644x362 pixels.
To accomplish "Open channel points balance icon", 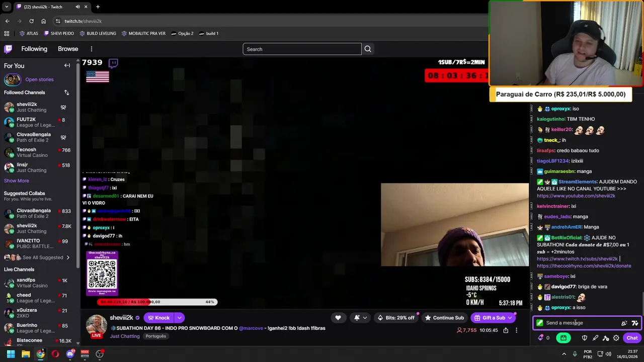I will [541, 338].
